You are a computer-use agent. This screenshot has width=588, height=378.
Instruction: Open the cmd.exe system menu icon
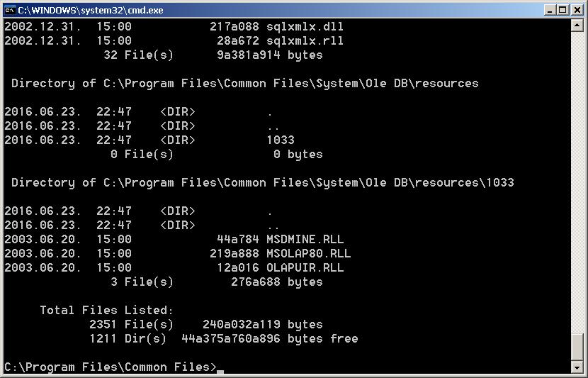[10, 10]
